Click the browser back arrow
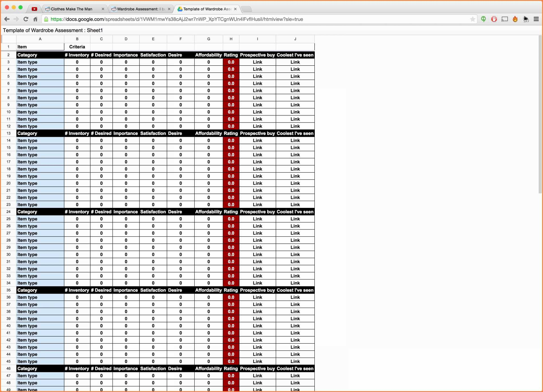The image size is (543, 392). coord(7,19)
